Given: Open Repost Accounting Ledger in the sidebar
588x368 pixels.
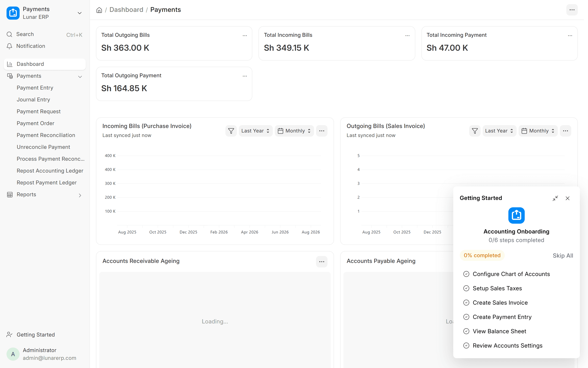Looking at the screenshot, I should tap(50, 171).
